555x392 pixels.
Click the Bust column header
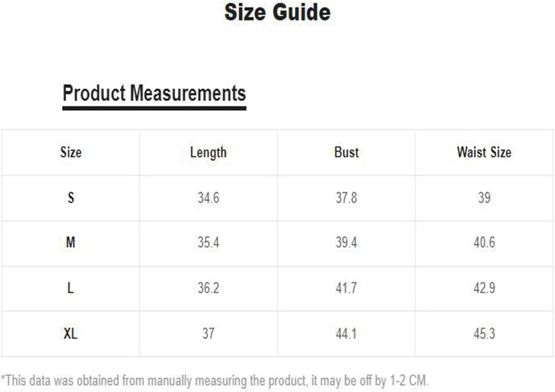point(346,153)
